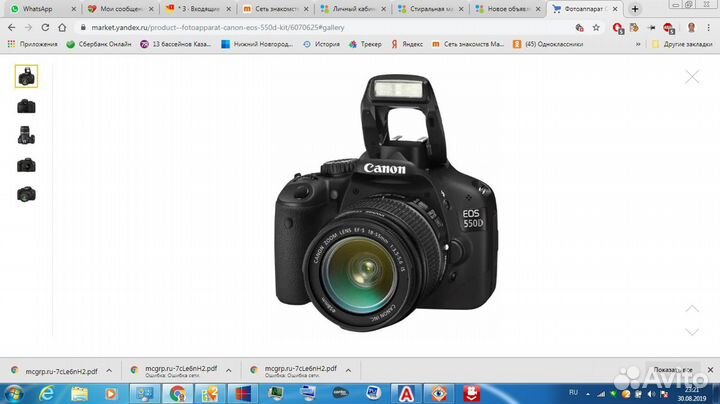Open the Сеть знакомств Ма... bookmark
The image size is (720, 404).
coord(468,44)
